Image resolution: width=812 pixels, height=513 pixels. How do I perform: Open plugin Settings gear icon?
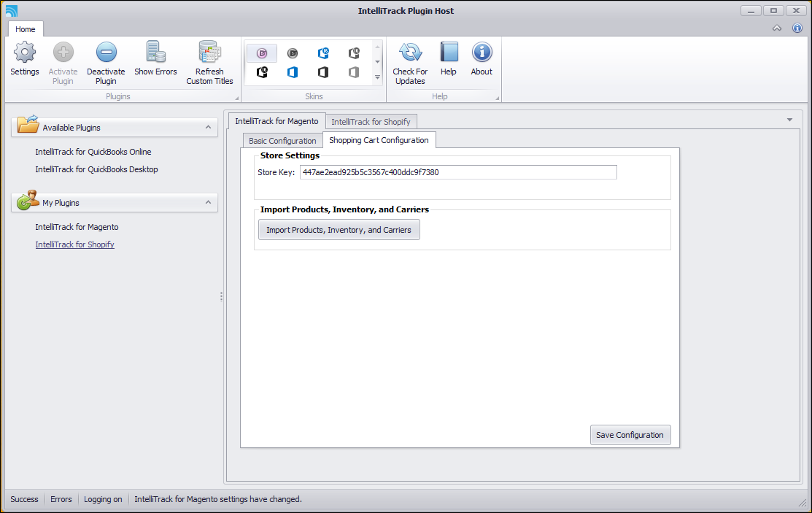click(24, 53)
